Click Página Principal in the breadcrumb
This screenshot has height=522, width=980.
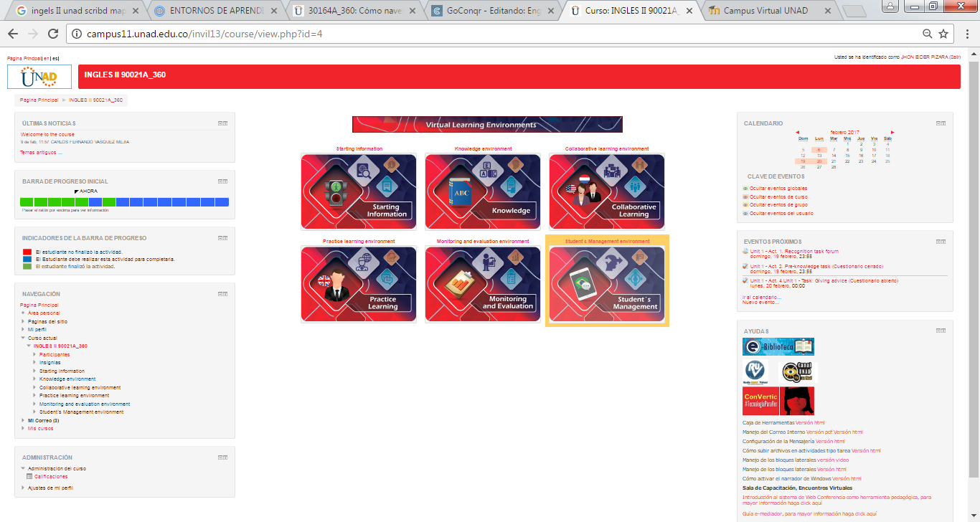tap(39, 100)
